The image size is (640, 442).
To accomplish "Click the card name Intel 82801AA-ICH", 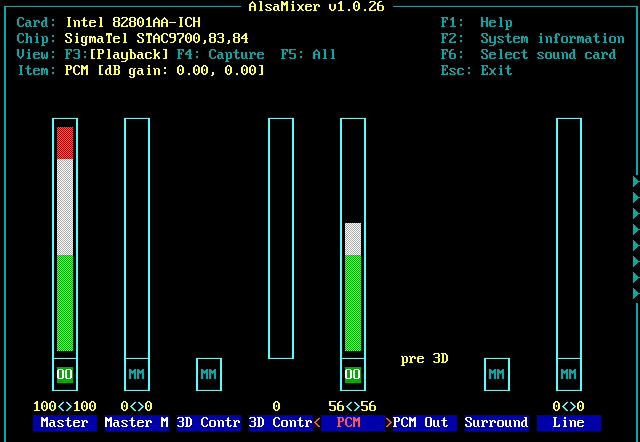I will (x=133, y=22).
